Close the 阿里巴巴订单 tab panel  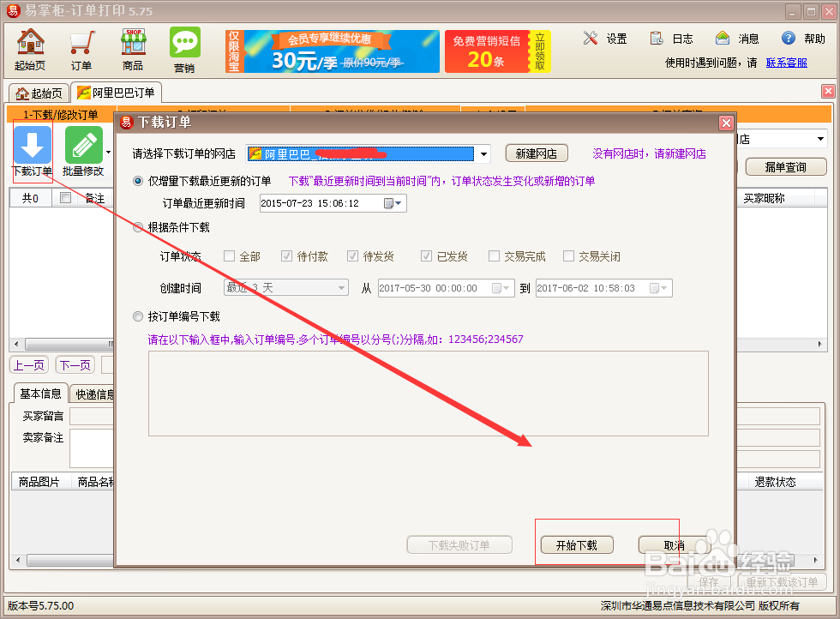pos(828,91)
